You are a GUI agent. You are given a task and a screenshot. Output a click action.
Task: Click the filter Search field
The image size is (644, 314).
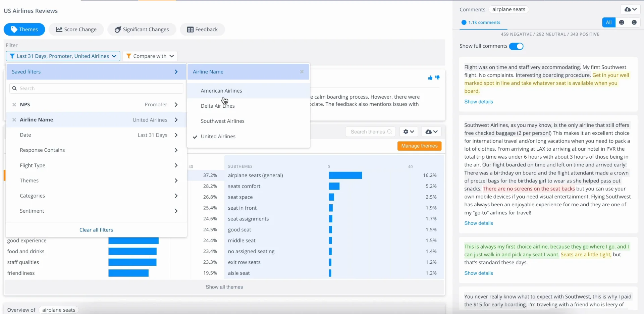[96, 88]
